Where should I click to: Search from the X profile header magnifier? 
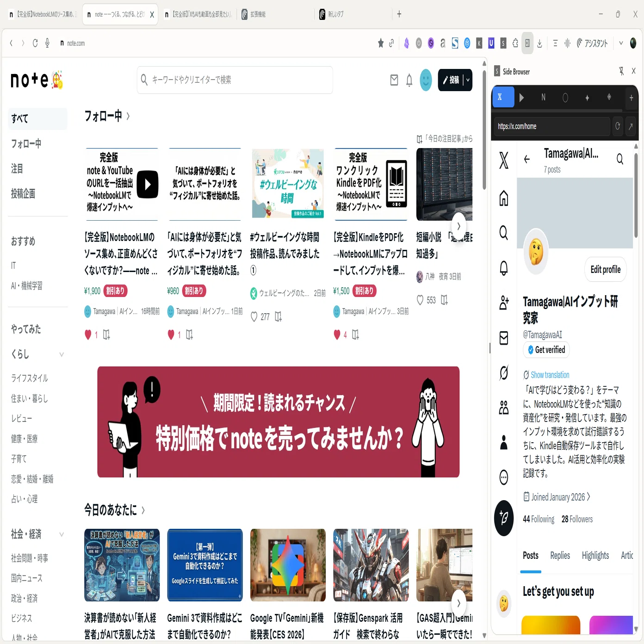click(619, 160)
